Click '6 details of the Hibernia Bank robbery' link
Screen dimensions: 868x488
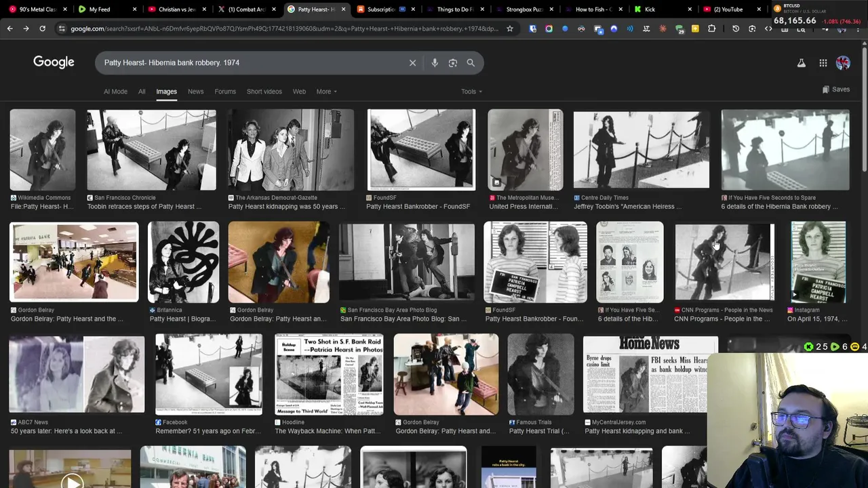[779, 207]
